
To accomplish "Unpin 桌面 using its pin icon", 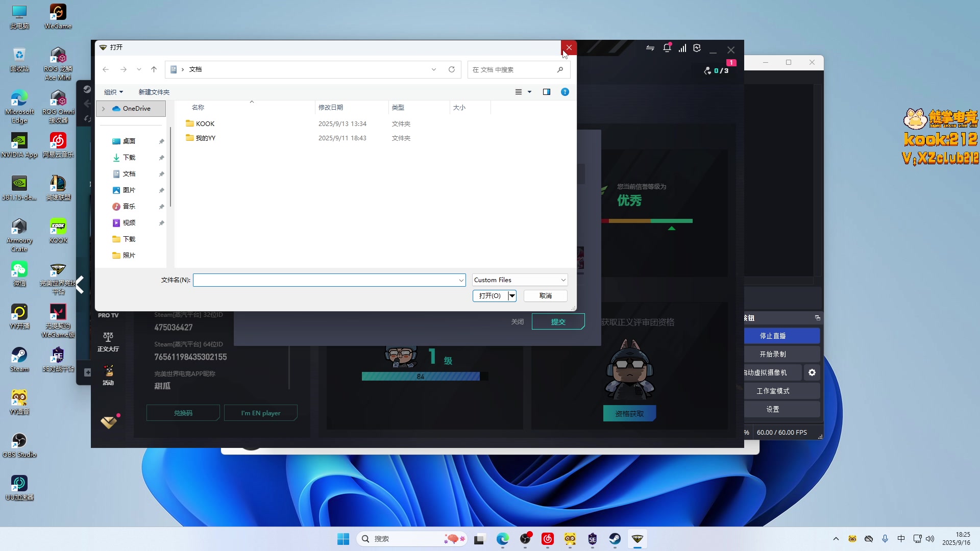I will point(161,141).
